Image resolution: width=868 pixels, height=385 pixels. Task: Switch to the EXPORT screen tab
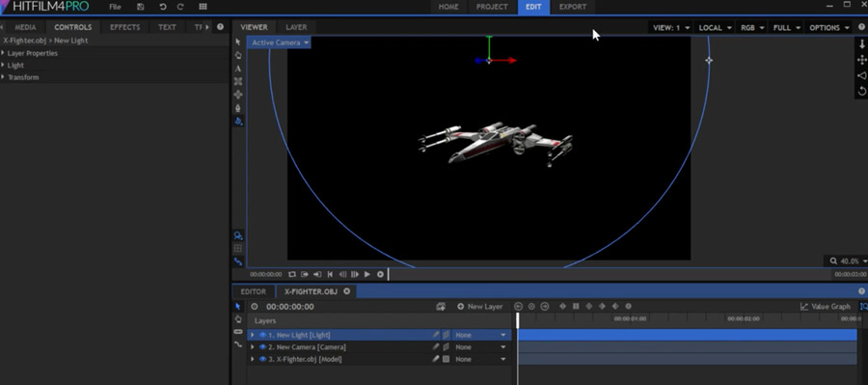click(x=572, y=7)
